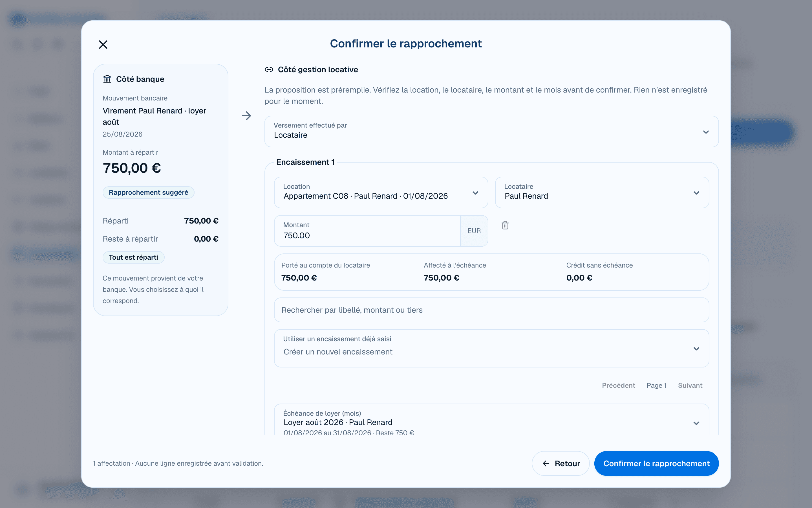Click the 25/08/2026 transaction date
This screenshot has width=812, height=508.
(x=122, y=134)
